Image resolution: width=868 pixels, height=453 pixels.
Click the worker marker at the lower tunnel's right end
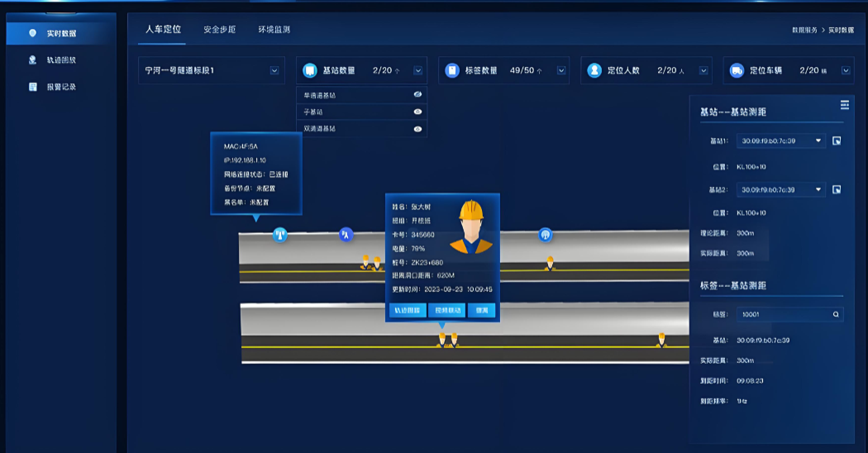[661, 340]
